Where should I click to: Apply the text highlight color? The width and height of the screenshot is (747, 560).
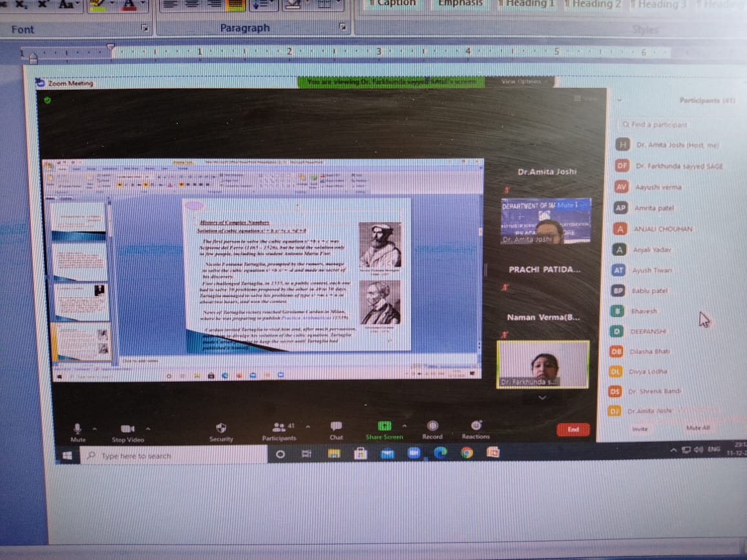tap(98, 5)
